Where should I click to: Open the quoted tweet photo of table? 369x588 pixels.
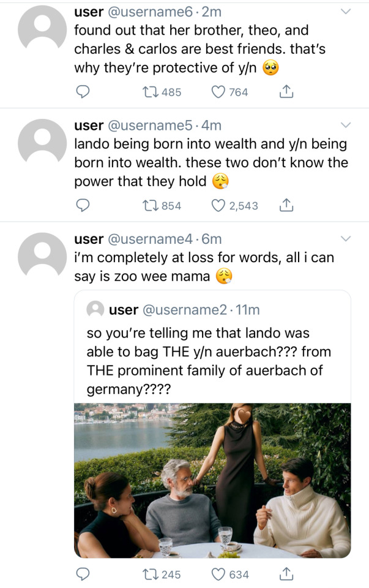point(212,480)
